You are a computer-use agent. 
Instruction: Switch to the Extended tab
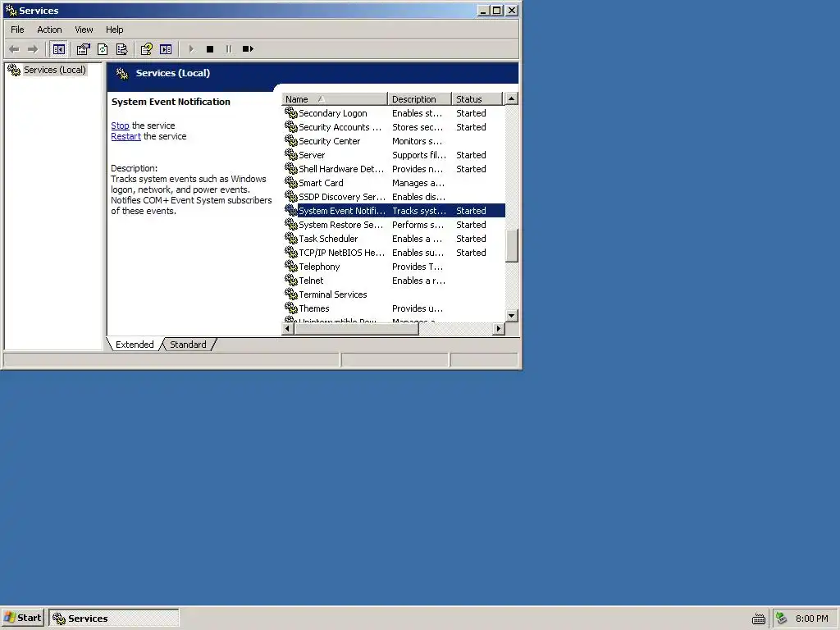(x=135, y=345)
